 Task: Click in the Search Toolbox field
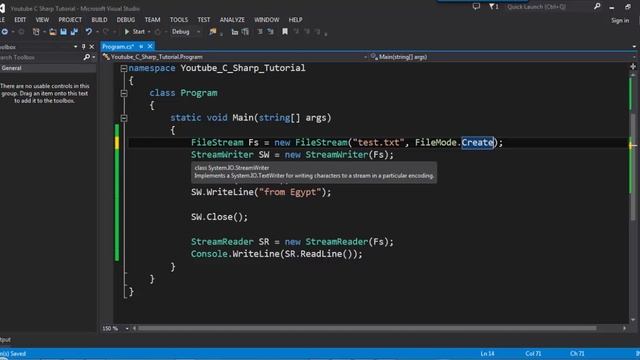pos(41,57)
